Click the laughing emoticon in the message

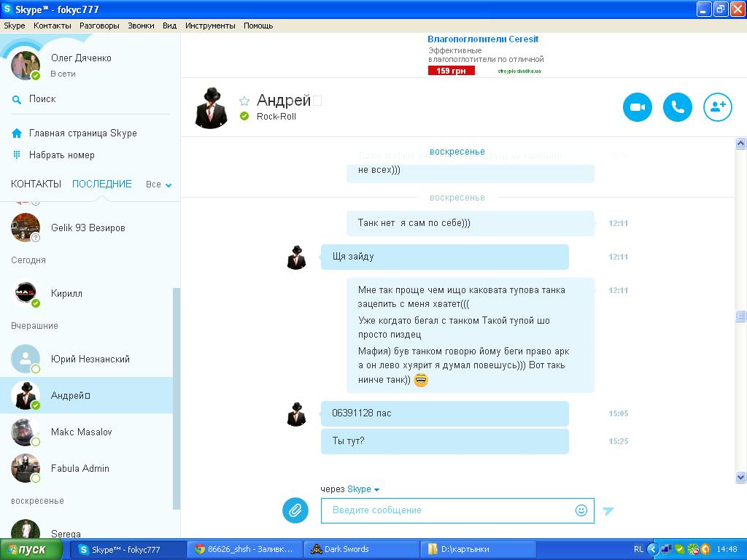421,379
